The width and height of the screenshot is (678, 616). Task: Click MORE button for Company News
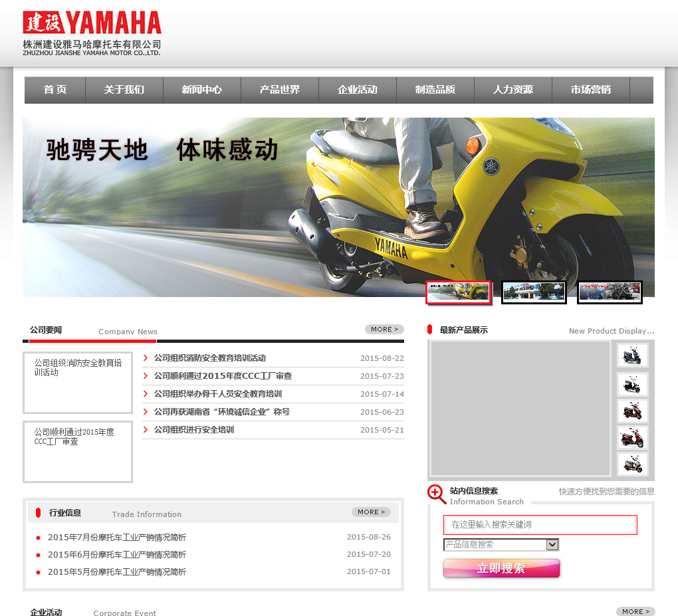click(x=384, y=330)
